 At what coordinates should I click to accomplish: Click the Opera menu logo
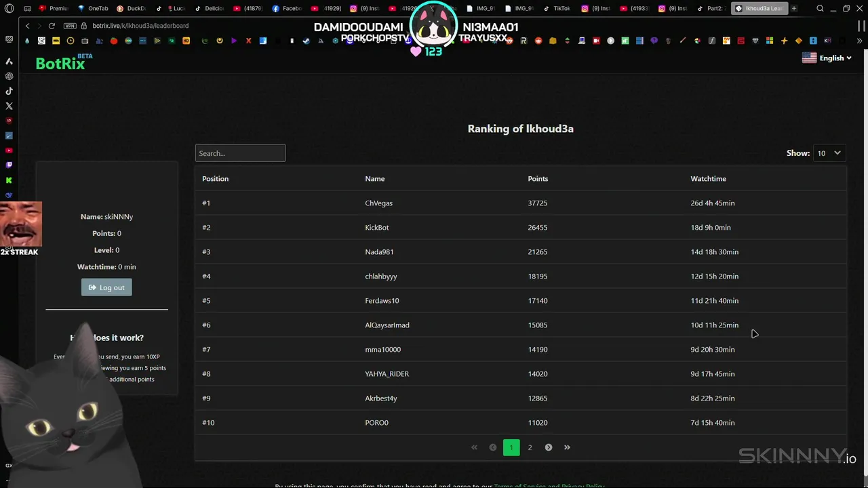click(x=9, y=9)
